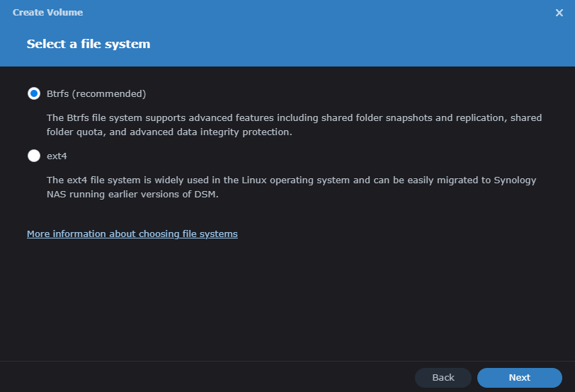This screenshot has height=392, width=575.
Task: Click the X icon in the header
Action: click(x=559, y=13)
